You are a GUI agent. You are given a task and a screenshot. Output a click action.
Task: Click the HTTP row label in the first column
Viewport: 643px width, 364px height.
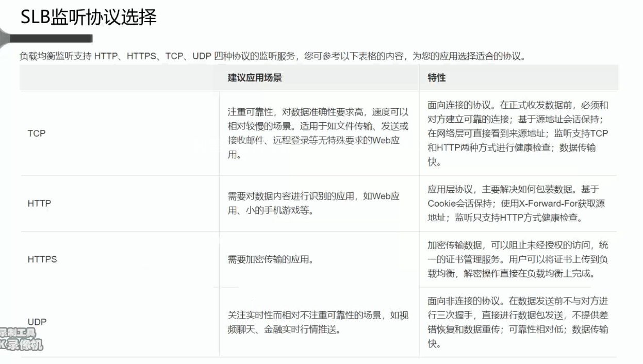[x=39, y=203]
